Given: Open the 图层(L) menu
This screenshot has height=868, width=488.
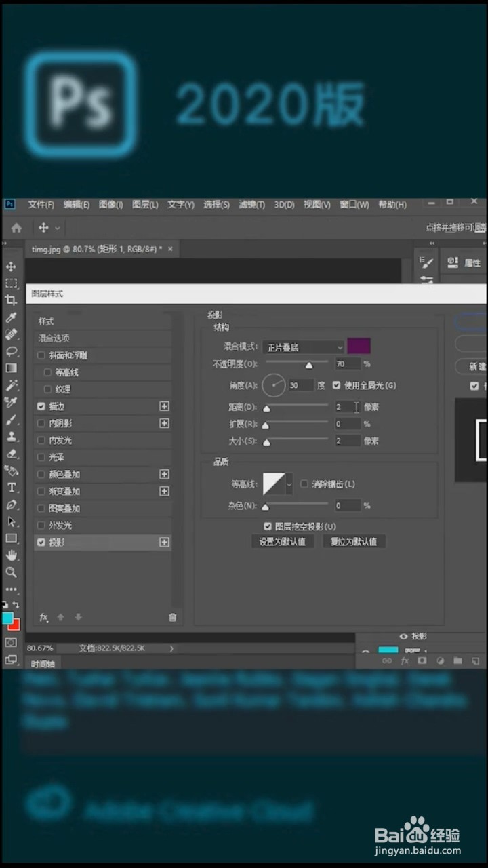Looking at the screenshot, I should click(x=145, y=205).
